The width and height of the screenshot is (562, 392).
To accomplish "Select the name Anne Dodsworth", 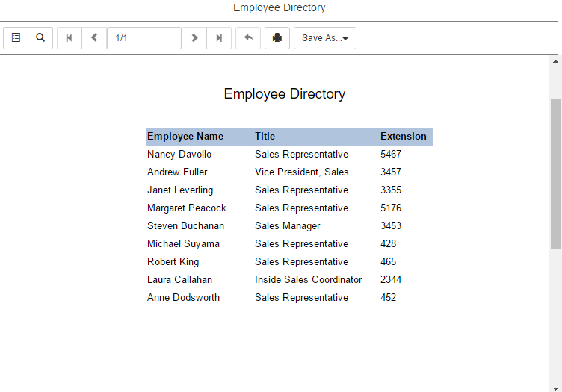I will click(x=183, y=297).
